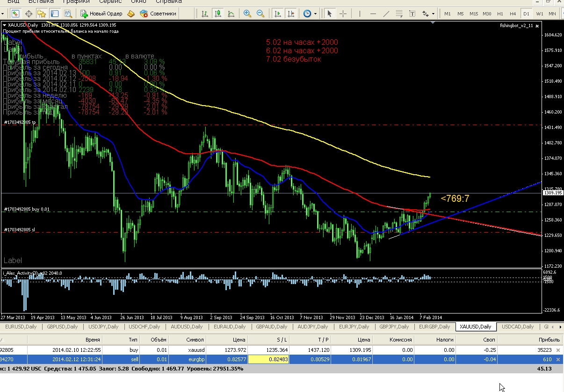The height and width of the screenshot is (392, 564).
Task: Switch to USDCHF,Daily chart tab
Action: click(x=144, y=327)
